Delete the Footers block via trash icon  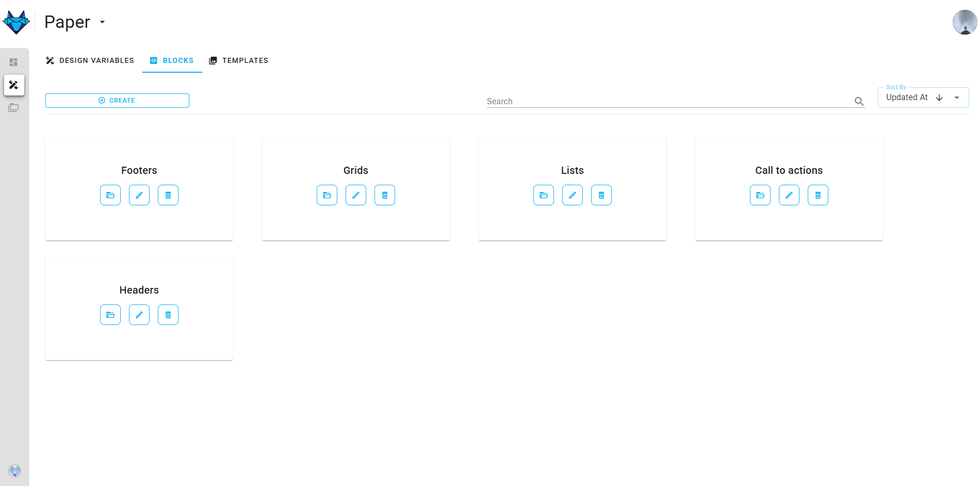point(168,195)
